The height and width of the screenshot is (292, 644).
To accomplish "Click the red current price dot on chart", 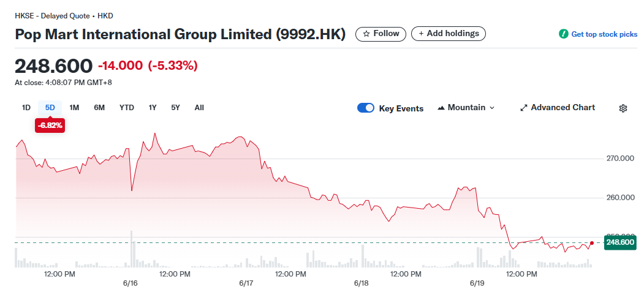I will (x=591, y=243).
